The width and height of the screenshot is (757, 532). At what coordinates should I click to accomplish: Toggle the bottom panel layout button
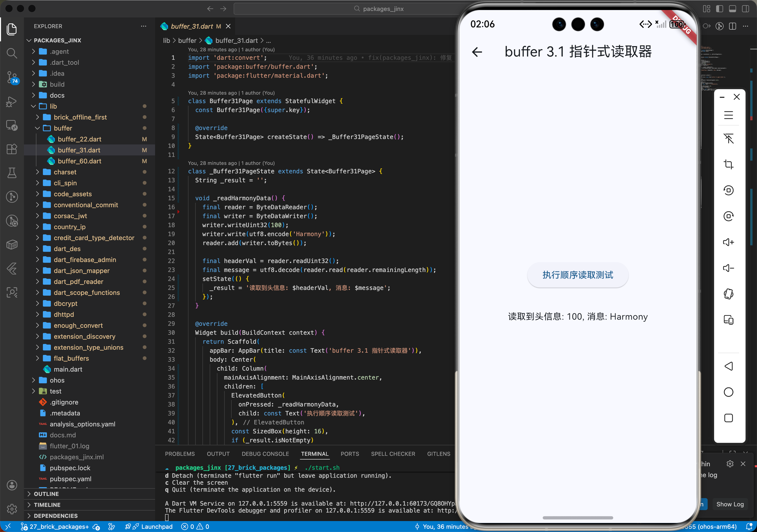coord(732,9)
